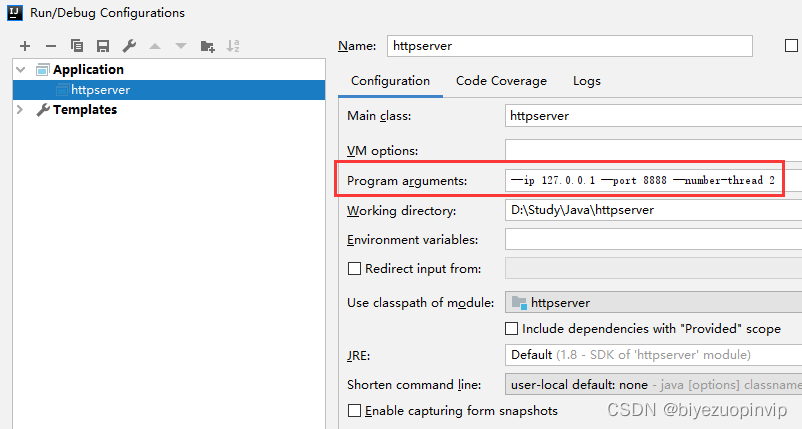Copy the selected configuration
The width and height of the screenshot is (802, 429).
tap(77, 46)
